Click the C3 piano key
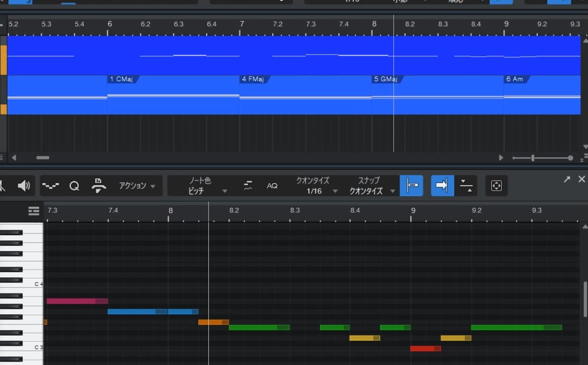This screenshot has width=588, height=365. click(x=33, y=347)
